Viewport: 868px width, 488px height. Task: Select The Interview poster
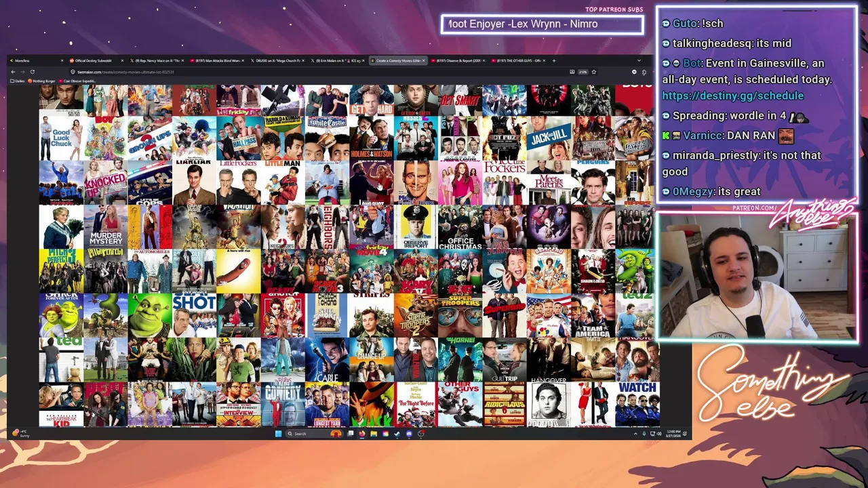click(239, 405)
